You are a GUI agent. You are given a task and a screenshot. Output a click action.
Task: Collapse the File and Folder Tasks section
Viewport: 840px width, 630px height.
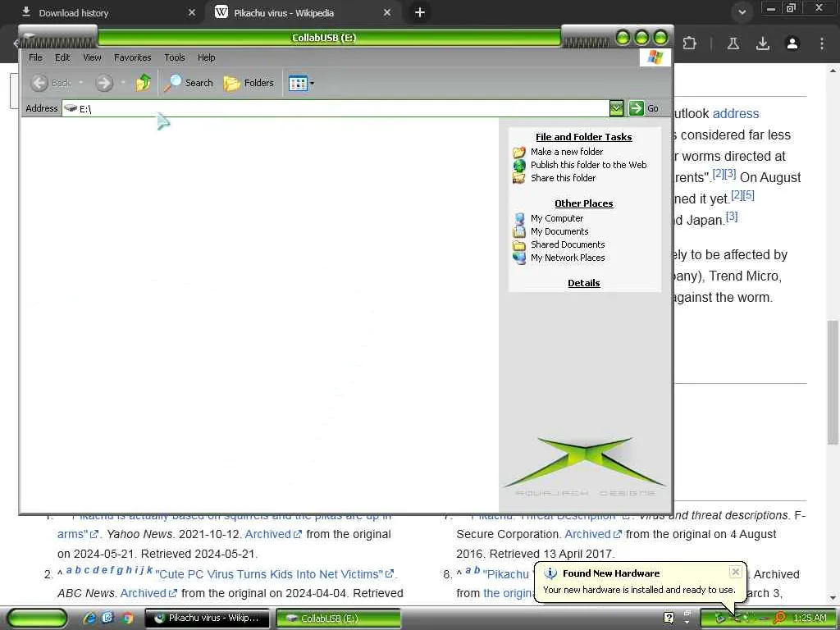[x=583, y=137]
